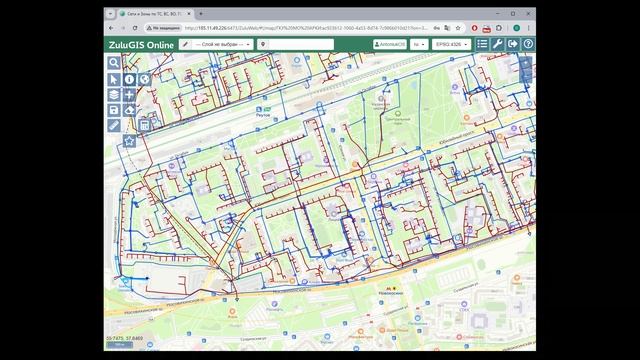Focus the location search field

pyautogui.click(x=301, y=44)
